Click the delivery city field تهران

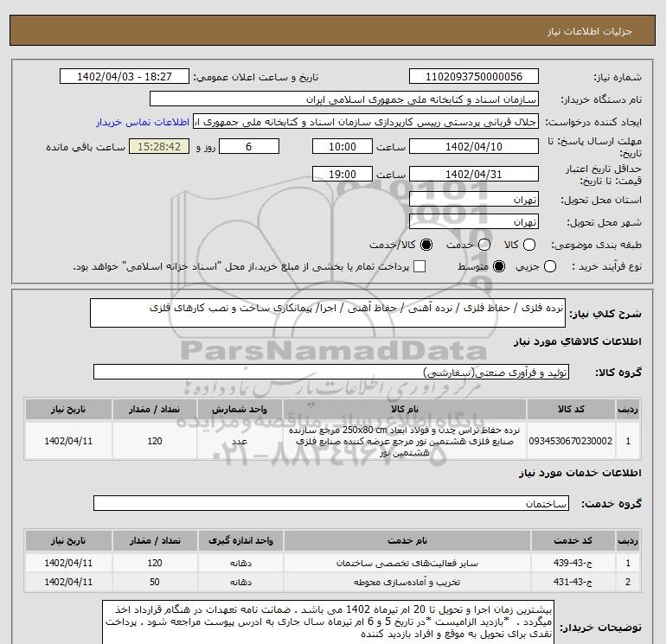click(474, 221)
